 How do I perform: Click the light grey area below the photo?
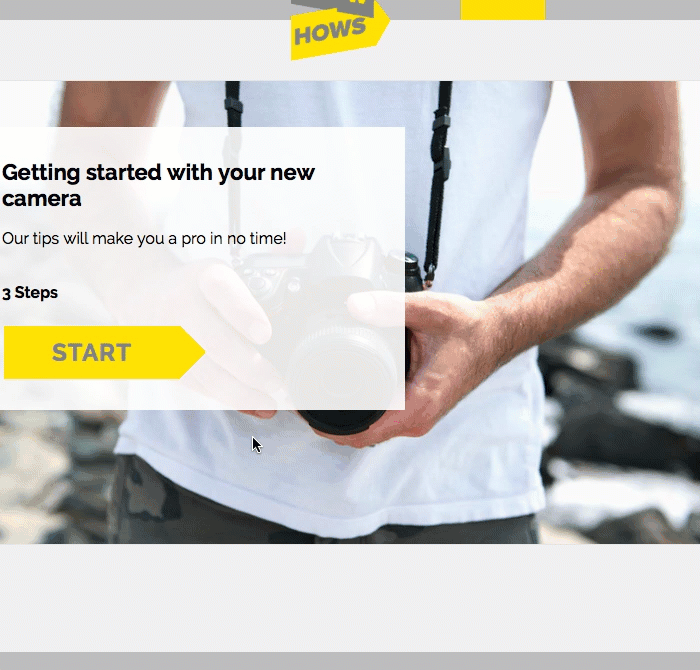coord(350,598)
